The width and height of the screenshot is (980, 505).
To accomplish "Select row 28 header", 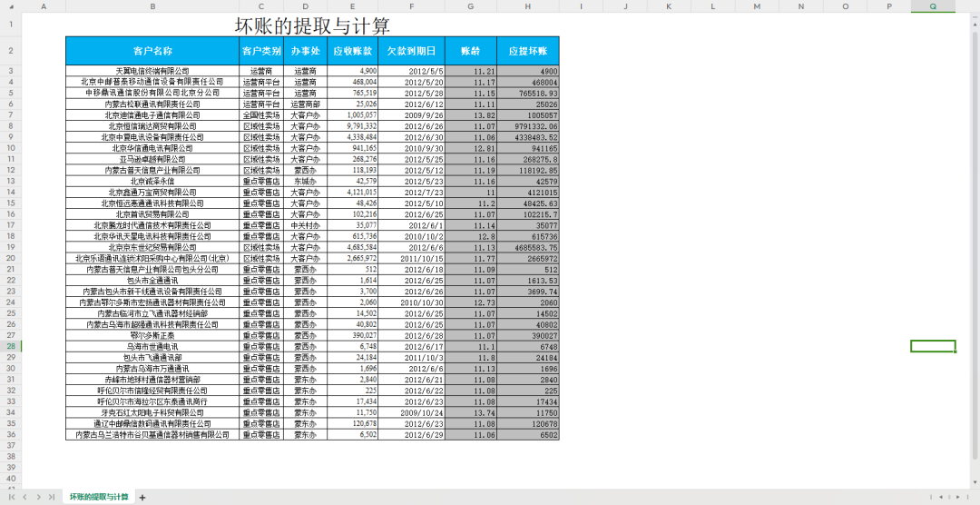I will click(x=11, y=346).
